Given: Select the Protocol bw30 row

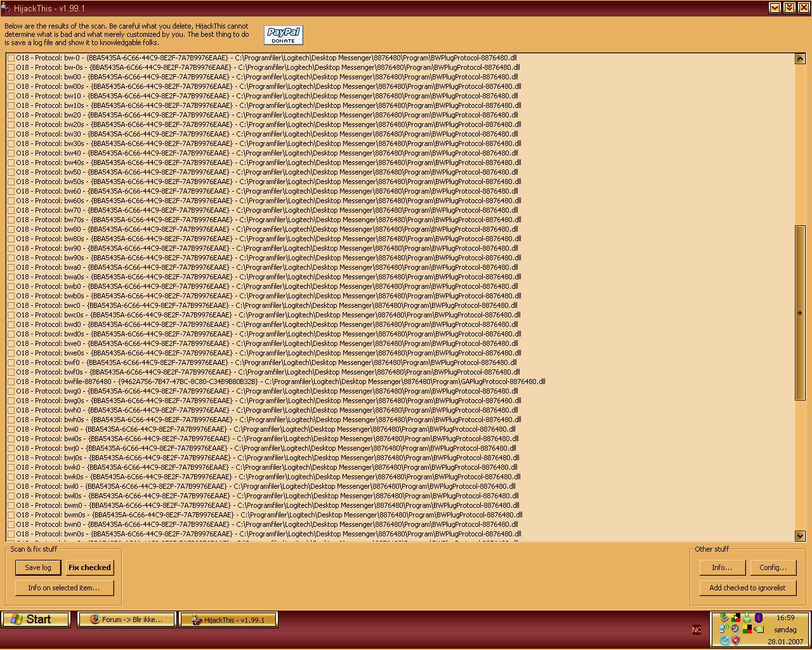Looking at the screenshot, I should pyautogui.click(x=266, y=134).
